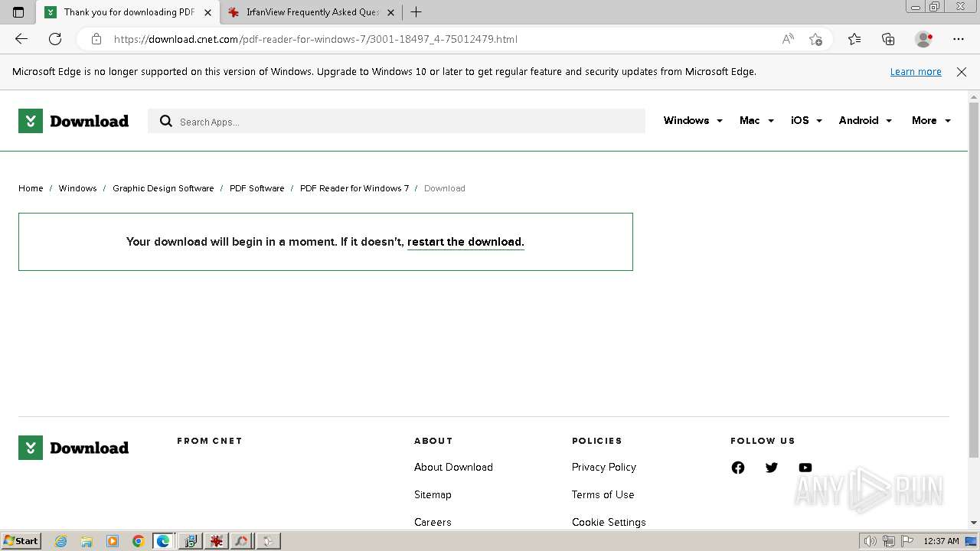Open CNET Facebook page icon

[x=738, y=468]
